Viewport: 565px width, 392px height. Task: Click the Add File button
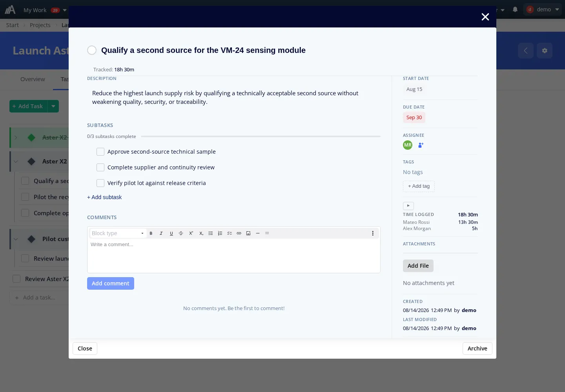(x=418, y=266)
